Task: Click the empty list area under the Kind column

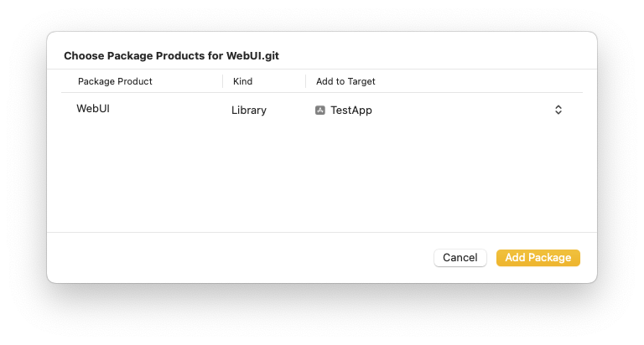Action: [260, 176]
